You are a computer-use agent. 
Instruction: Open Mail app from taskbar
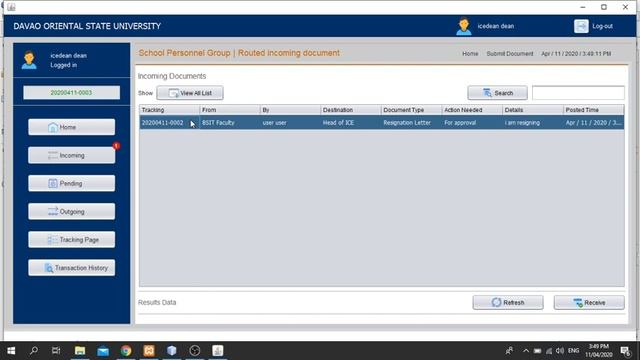pyautogui.click(x=103, y=351)
